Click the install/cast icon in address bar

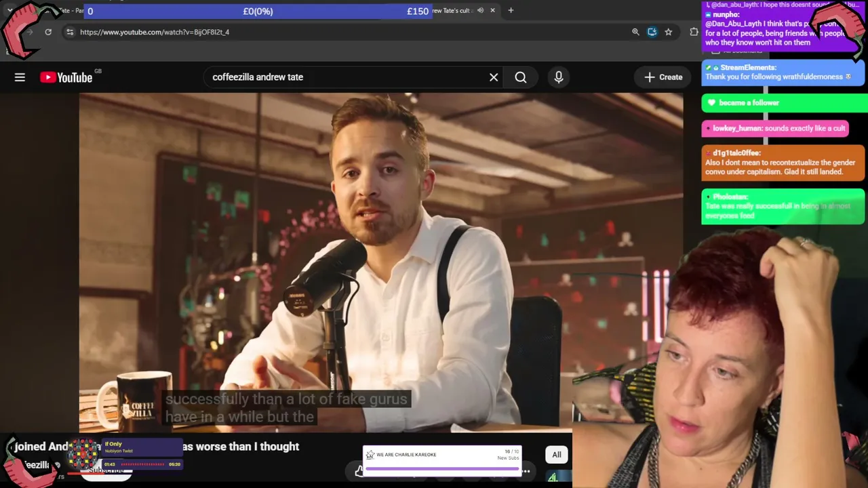pos(652,32)
